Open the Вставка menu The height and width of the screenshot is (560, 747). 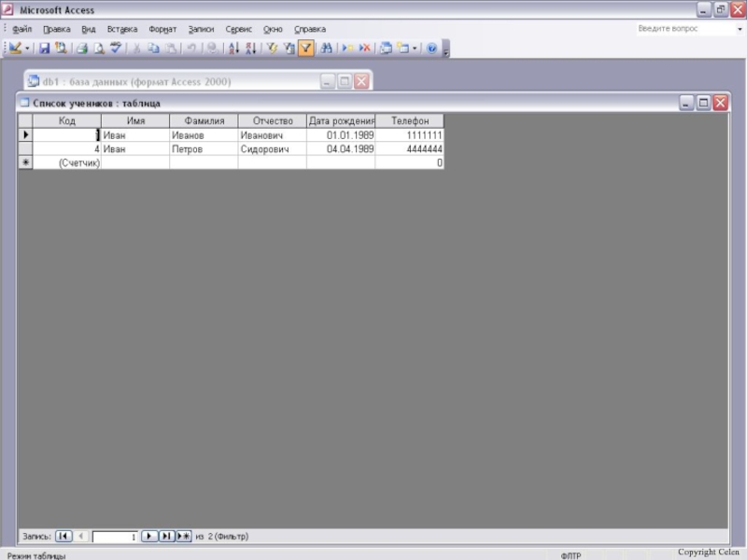pyautogui.click(x=122, y=29)
